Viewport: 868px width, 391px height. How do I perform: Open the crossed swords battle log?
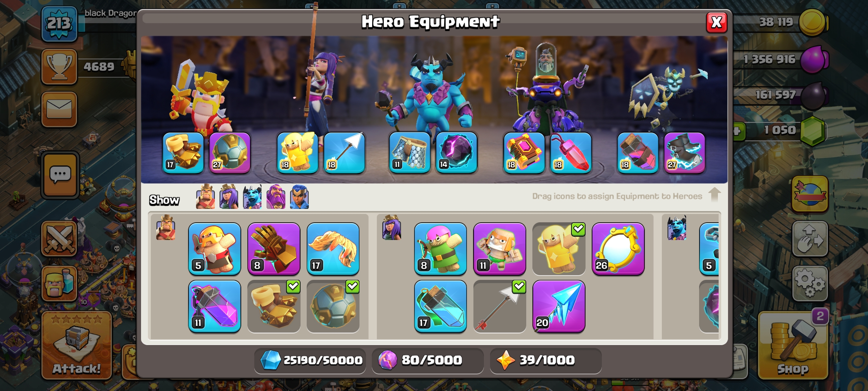pyautogui.click(x=59, y=239)
